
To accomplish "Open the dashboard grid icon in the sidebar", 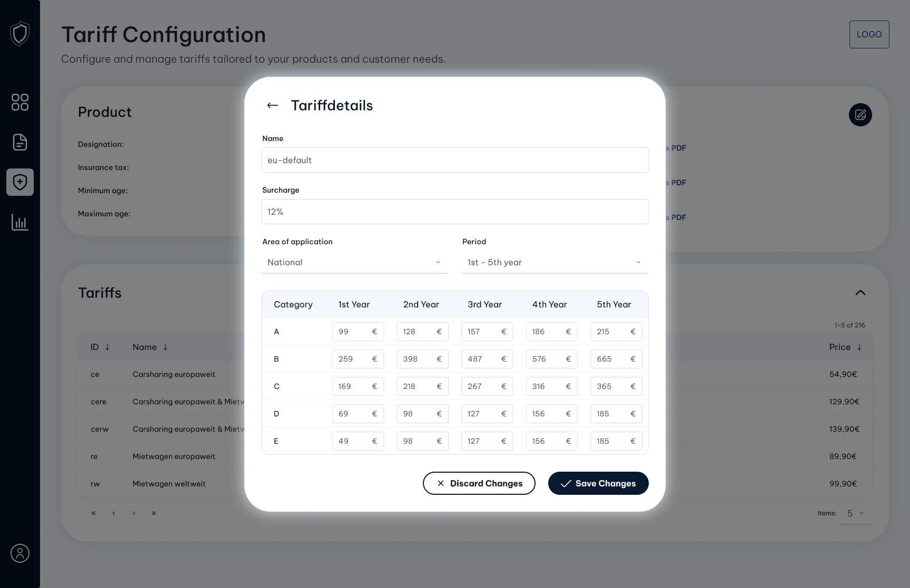I will click(x=20, y=102).
